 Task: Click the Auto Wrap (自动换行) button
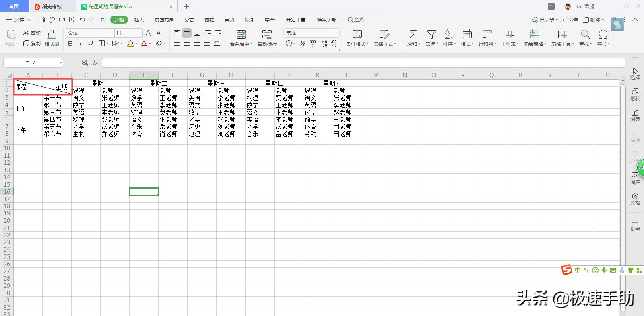point(267,38)
